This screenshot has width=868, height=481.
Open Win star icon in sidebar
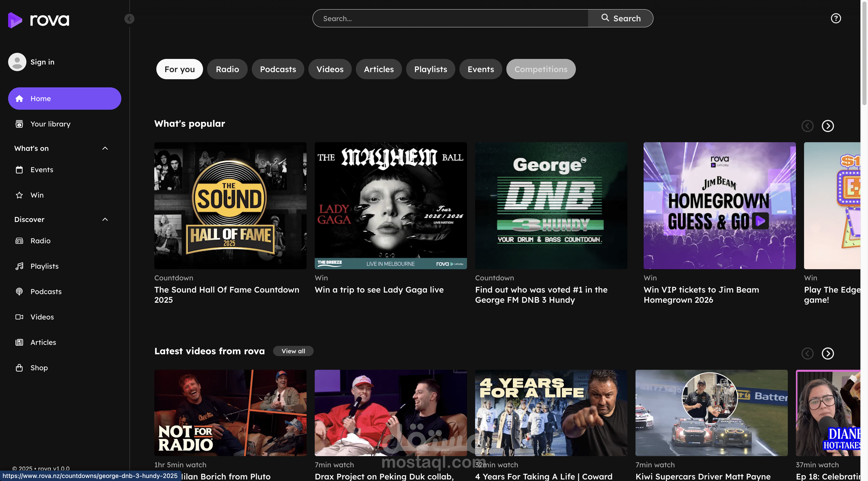tap(19, 195)
